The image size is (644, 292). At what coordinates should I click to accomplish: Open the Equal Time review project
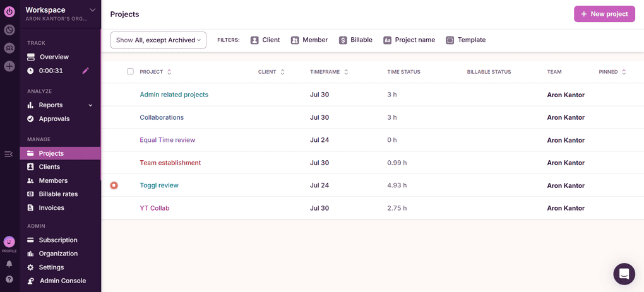(x=167, y=140)
